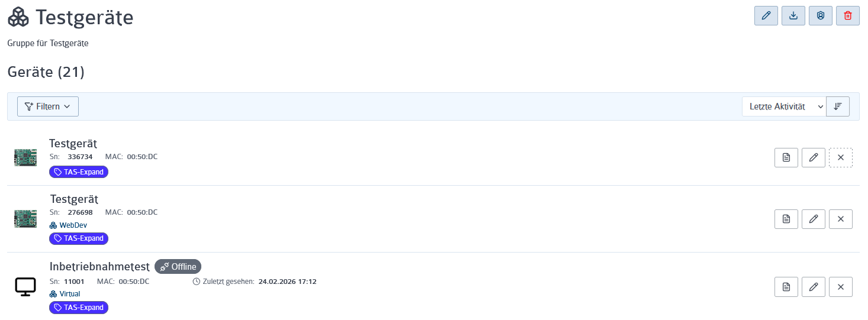Delete group using the red trash icon

click(x=848, y=16)
